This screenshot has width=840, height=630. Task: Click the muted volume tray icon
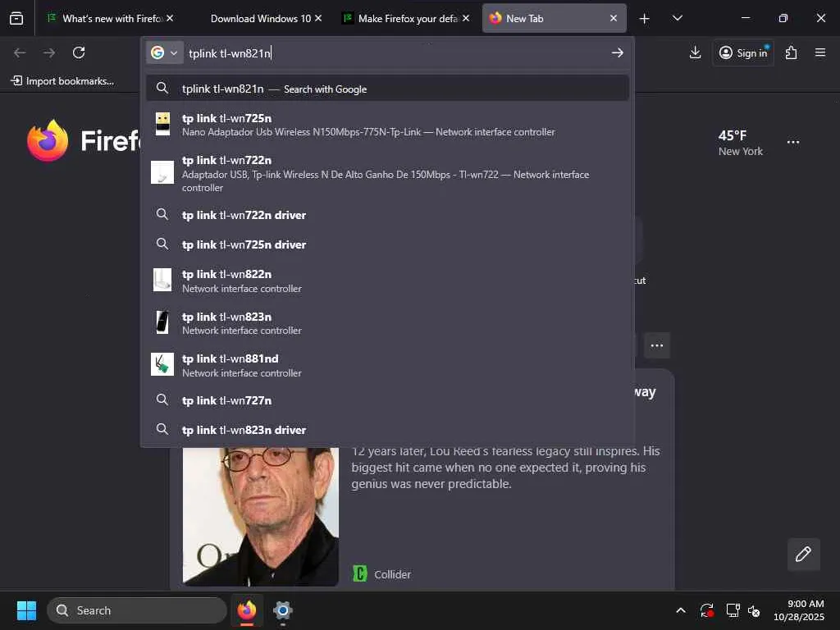(754, 610)
